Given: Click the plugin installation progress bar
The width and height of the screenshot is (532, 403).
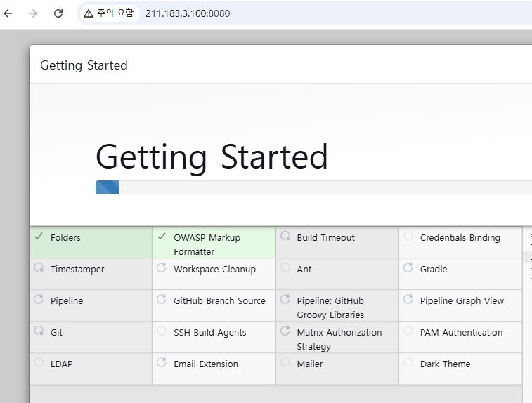Looking at the screenshot, I should click(314, 187).
